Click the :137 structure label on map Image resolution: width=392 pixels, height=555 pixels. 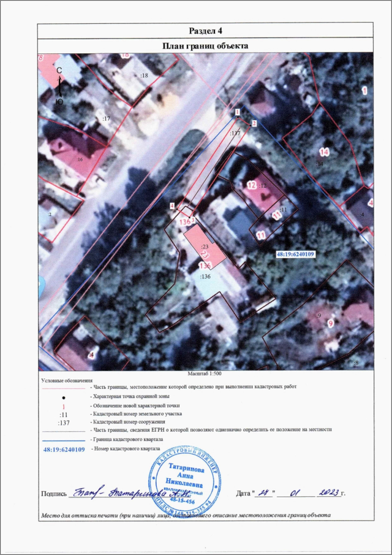tap(235, 133)
